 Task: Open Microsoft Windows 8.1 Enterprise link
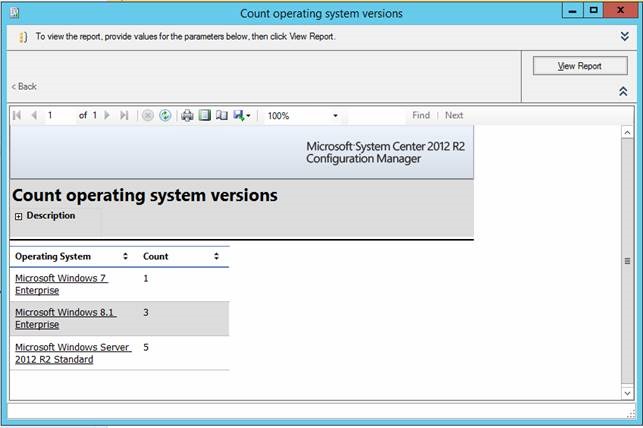pos(66,318)
